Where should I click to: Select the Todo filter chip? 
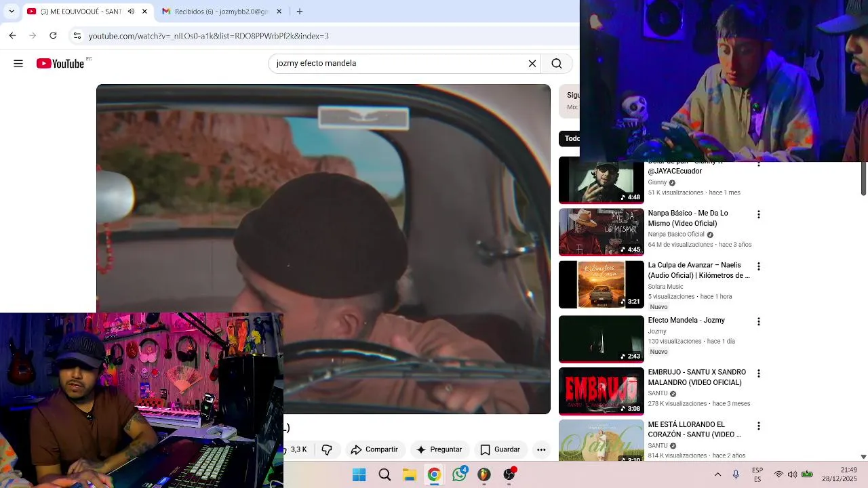click(570, 138)
